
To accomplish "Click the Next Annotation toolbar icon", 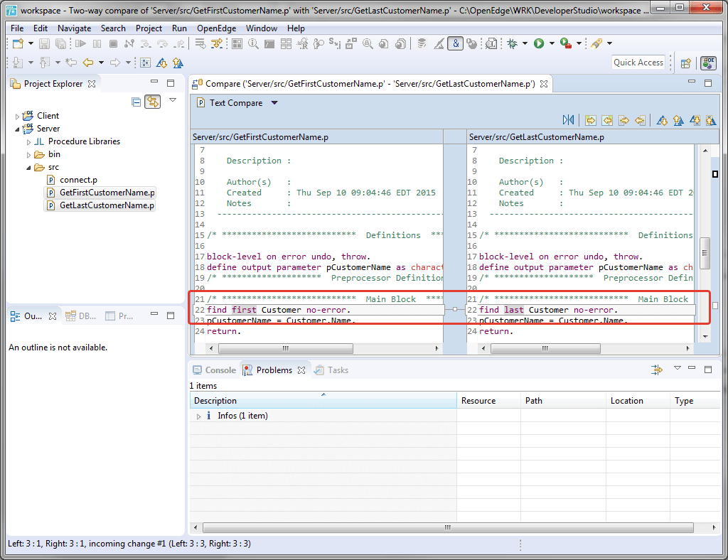I will point(17,63).
